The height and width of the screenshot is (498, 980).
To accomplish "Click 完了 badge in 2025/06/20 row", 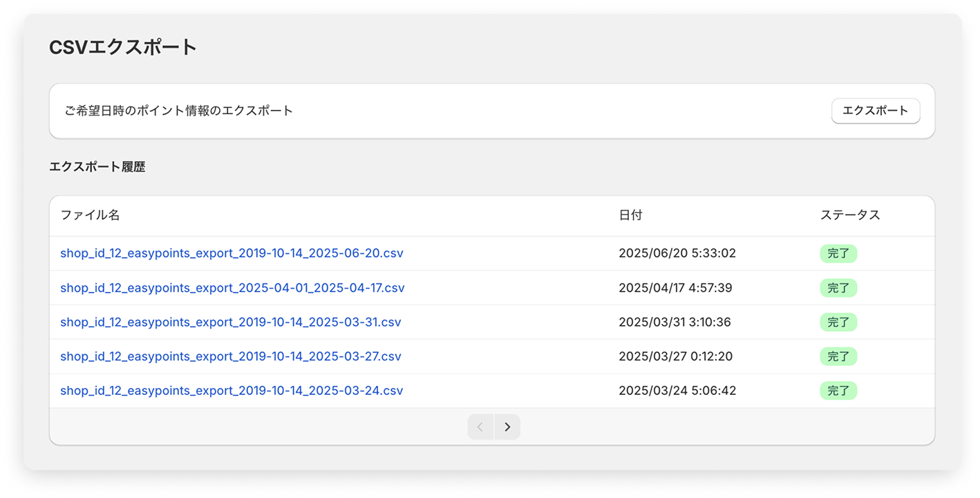I will pos(838,253).
